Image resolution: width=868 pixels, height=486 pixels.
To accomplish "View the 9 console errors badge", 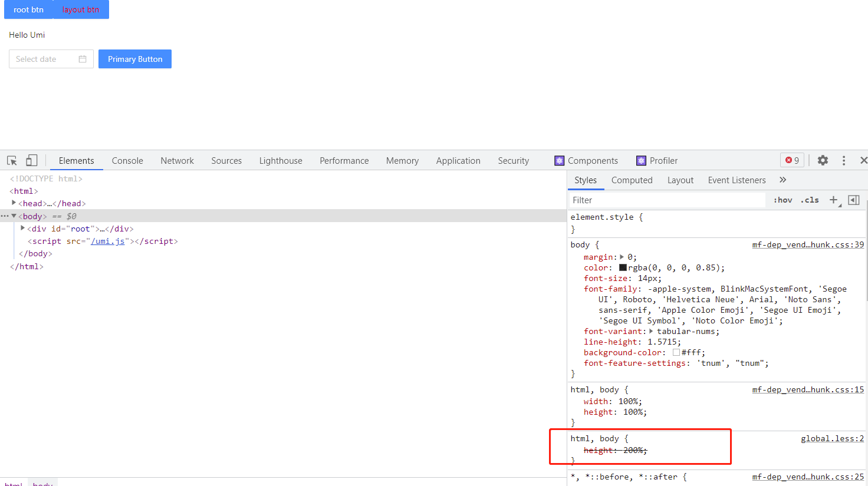I will [792, 160].
